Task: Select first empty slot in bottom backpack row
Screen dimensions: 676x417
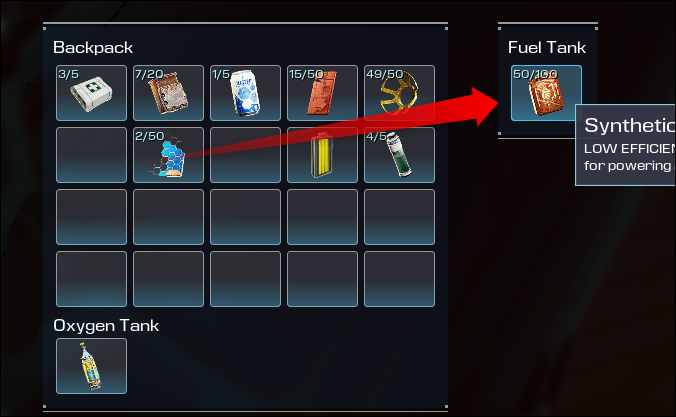Action: (91, 279)
